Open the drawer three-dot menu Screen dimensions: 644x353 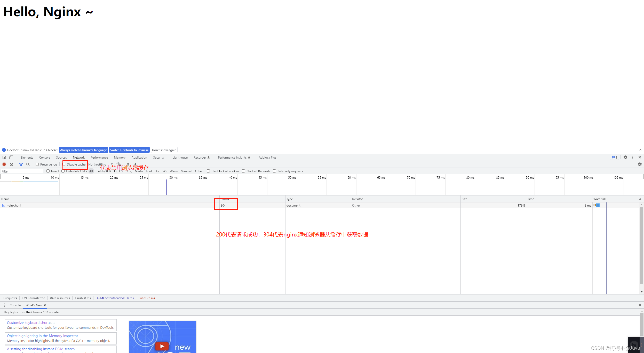coord(4,305)
